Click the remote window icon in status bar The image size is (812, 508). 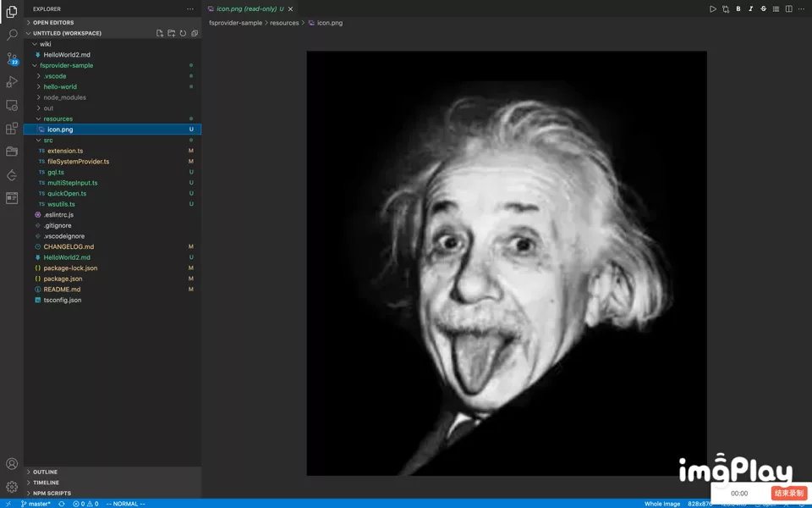[x=8, y=504]
